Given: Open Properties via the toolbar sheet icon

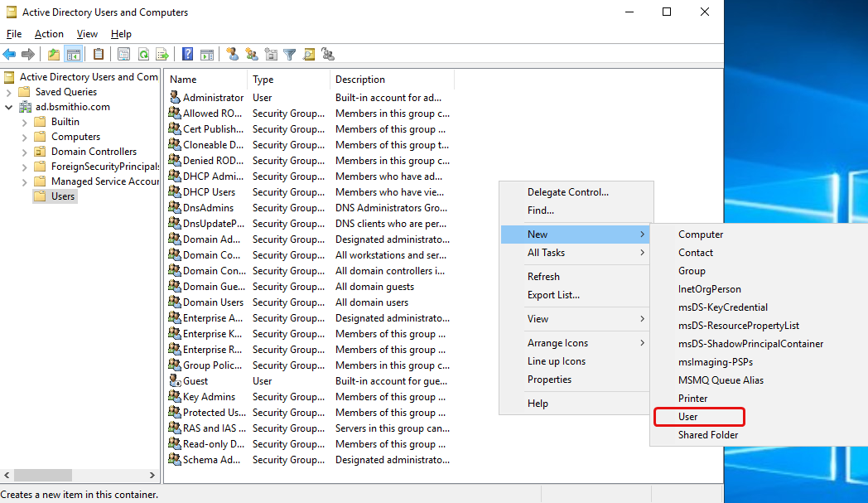Looking at the screenshot, I should (124, 55).
